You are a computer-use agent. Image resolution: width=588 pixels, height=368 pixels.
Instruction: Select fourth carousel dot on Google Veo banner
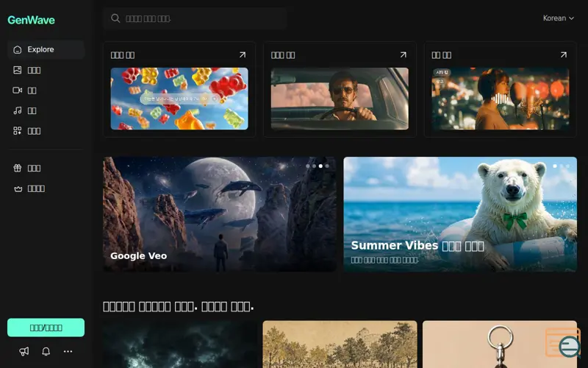[327, 166]
